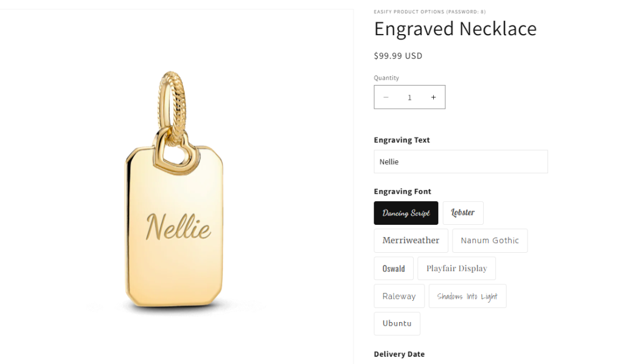Pick the Shadows Into Light font
Screen dimensions: 623x364
pos(467,297)
